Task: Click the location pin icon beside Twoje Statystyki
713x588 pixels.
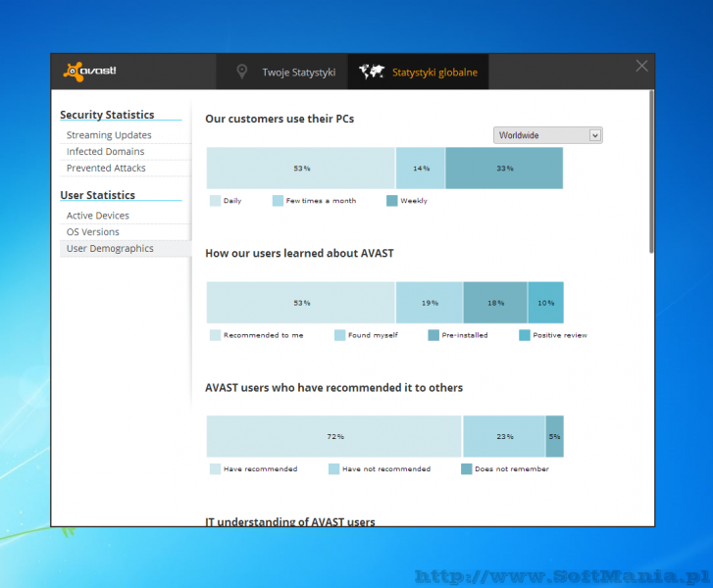Action: pyautogui.click(x=242, y=72)
